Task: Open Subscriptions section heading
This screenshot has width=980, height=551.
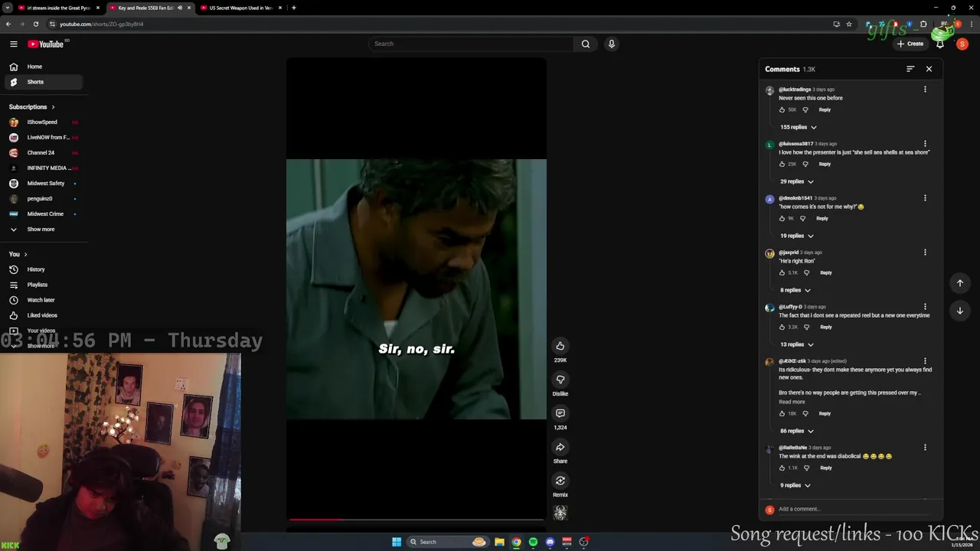Action: tap(32, 107)
